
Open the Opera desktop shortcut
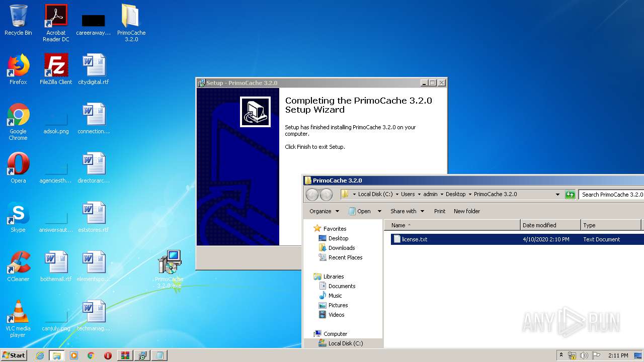[x=18, y=168]
